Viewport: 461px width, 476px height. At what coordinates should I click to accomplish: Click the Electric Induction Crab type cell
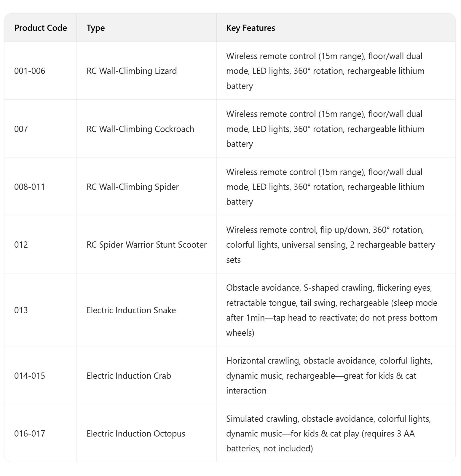129,376
